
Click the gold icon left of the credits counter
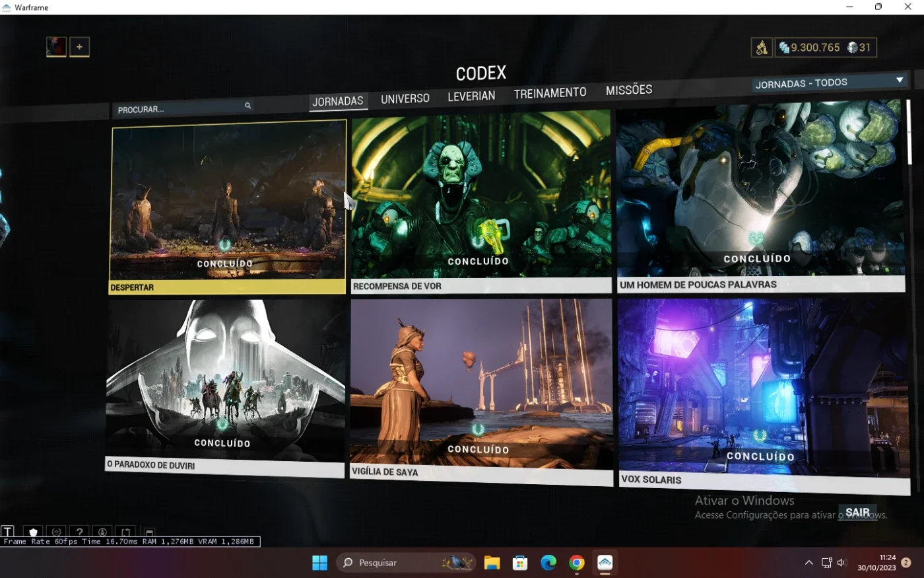point(762,48)
